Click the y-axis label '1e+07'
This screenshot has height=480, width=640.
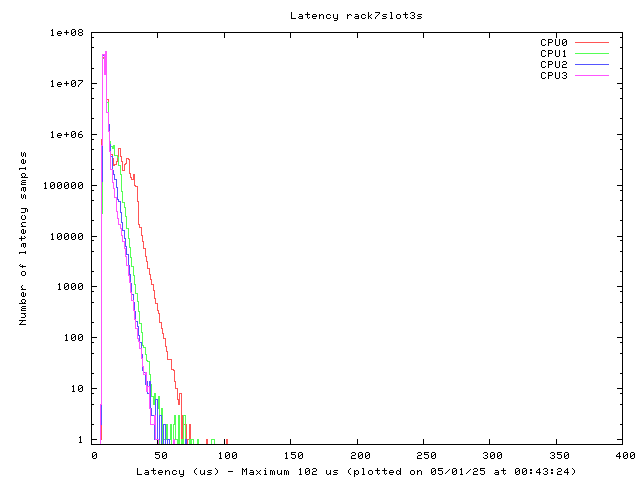pyautogui.click(x=67, y=84)
